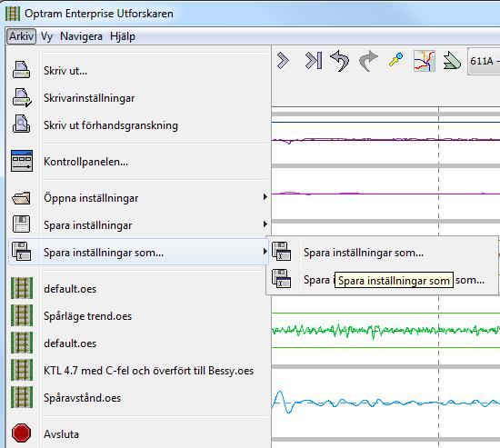Click the printer icon beside Skriv ut
The height and width of the screenshot is (448, 500).
(22, 70)
